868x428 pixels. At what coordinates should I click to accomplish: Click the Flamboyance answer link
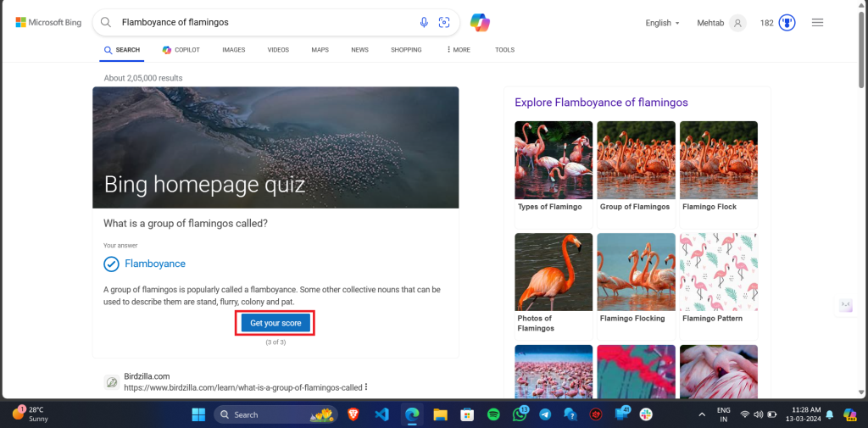155,264
